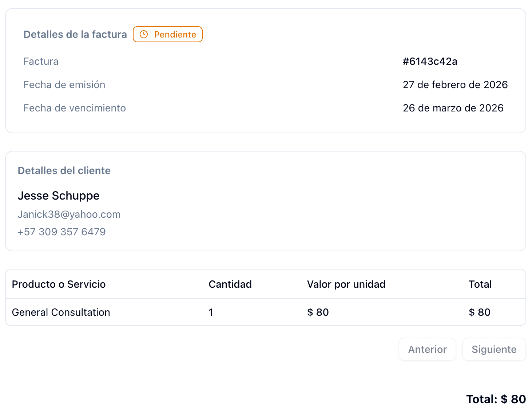Click the issue date 27 de febrero de 2026

tap(455, 85)
